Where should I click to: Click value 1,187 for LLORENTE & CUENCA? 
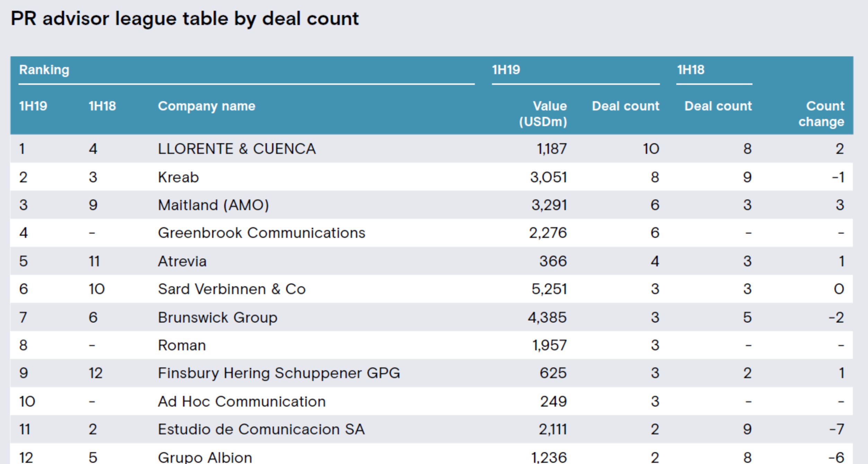tap(552, 149)
